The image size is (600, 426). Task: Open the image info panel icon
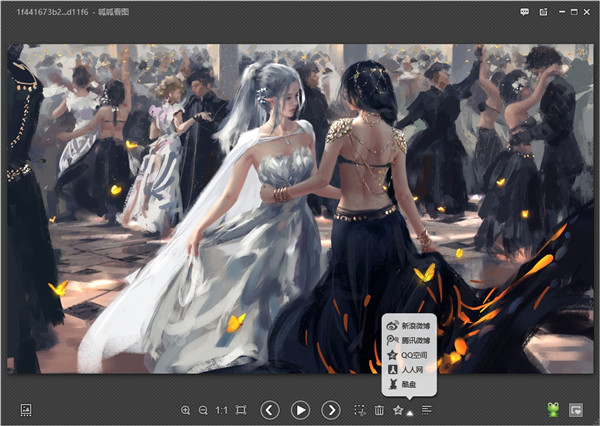26,410
